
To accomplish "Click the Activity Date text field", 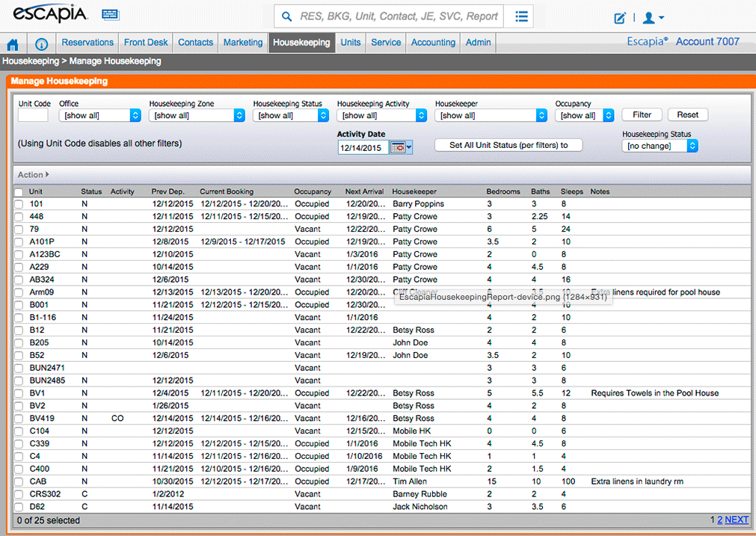I will tap(363, 148).
